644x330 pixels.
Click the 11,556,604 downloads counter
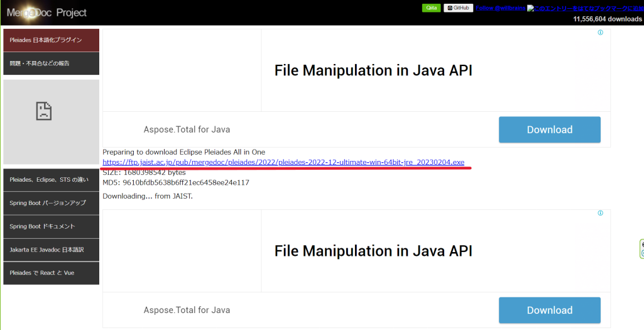point(607,19)
